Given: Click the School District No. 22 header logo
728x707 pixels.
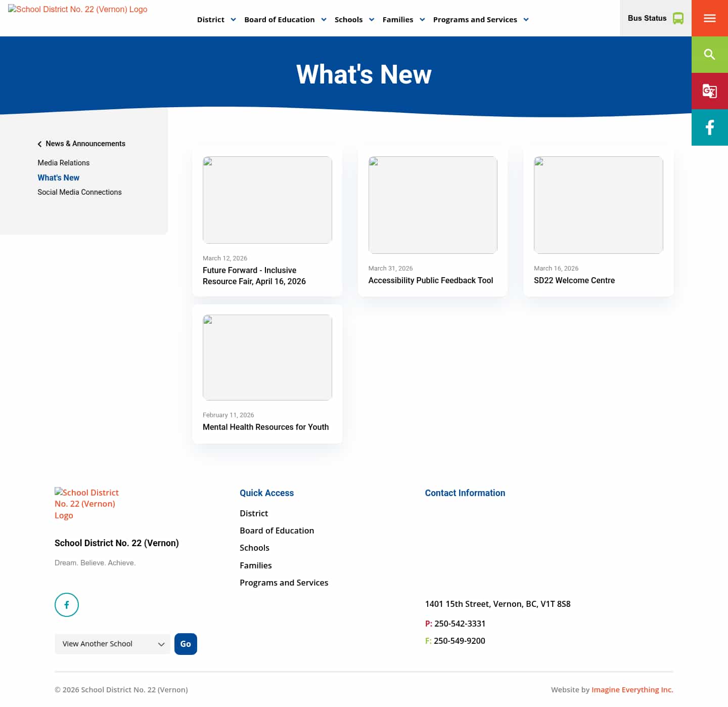Looking at the screenshot, I should [77, 9].
